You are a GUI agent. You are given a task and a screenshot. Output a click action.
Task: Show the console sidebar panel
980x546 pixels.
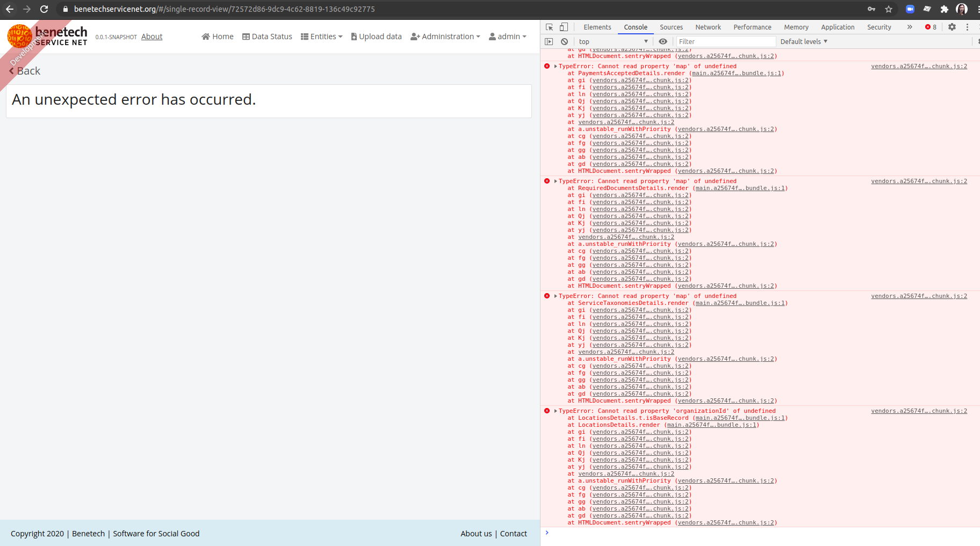click(549, 41)
